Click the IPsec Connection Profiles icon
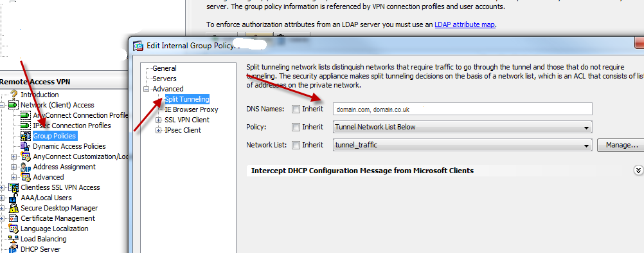The height and width of the screenshot is (253, 644). pyautogui.click(x=26, y=126)
